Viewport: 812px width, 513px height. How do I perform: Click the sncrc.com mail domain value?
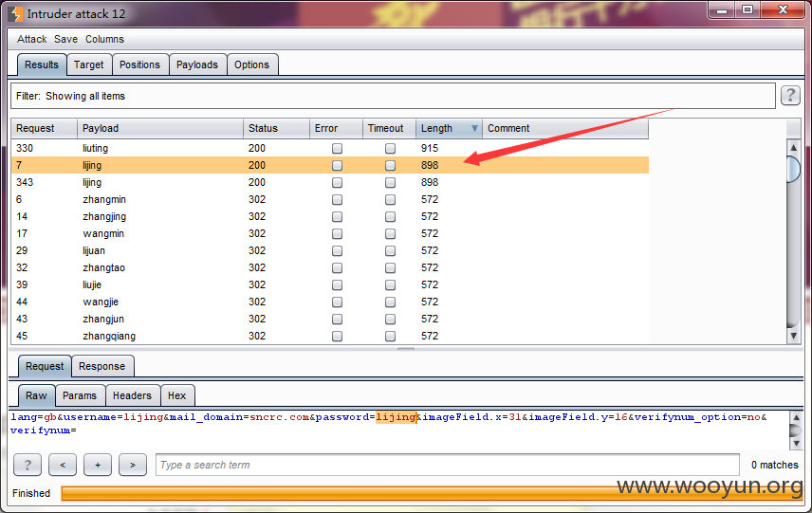[x=280, y=417]
